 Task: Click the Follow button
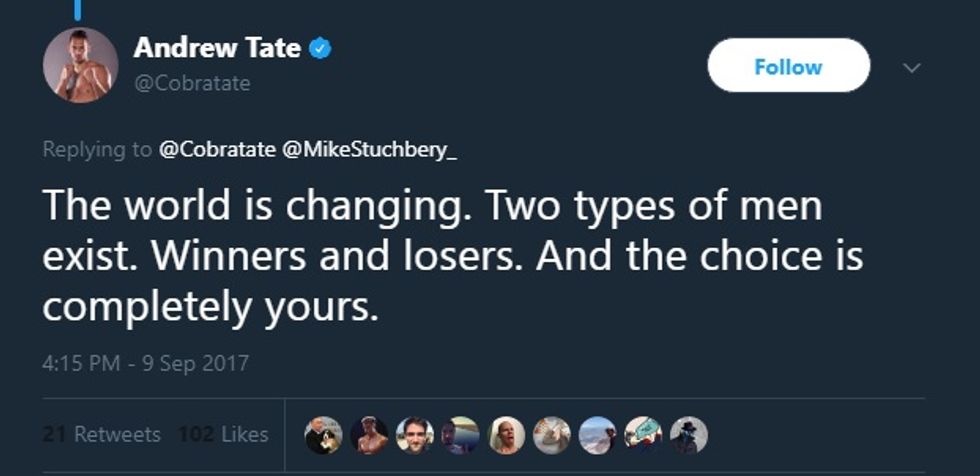pos(788,67)
